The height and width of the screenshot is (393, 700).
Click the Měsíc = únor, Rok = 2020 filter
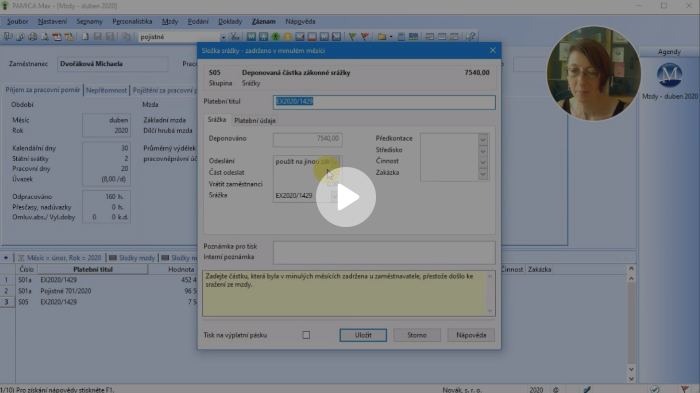coord(60,258)
